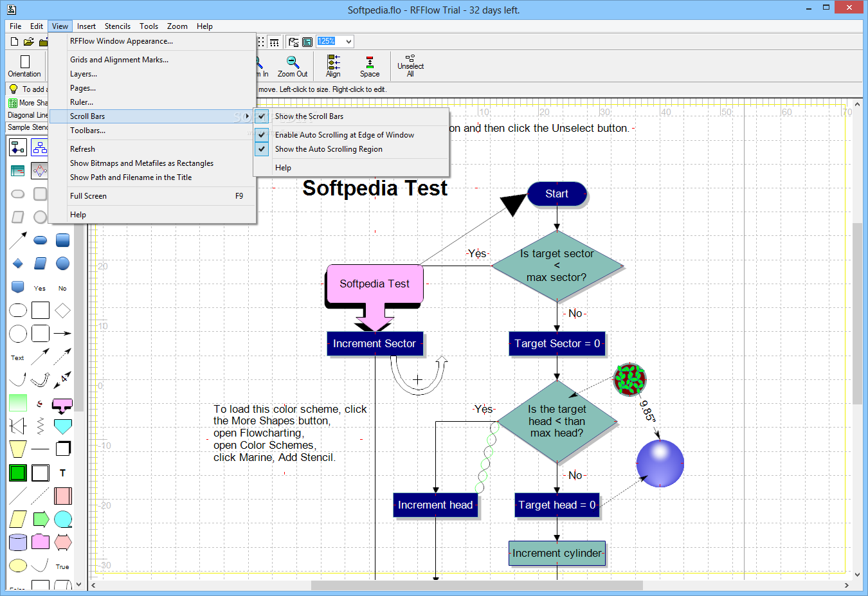Image resolution: width=868 pixels, height=596 pixels.
Task: Select the blue diamond stencil shape
Action: (x=18, y=264)
